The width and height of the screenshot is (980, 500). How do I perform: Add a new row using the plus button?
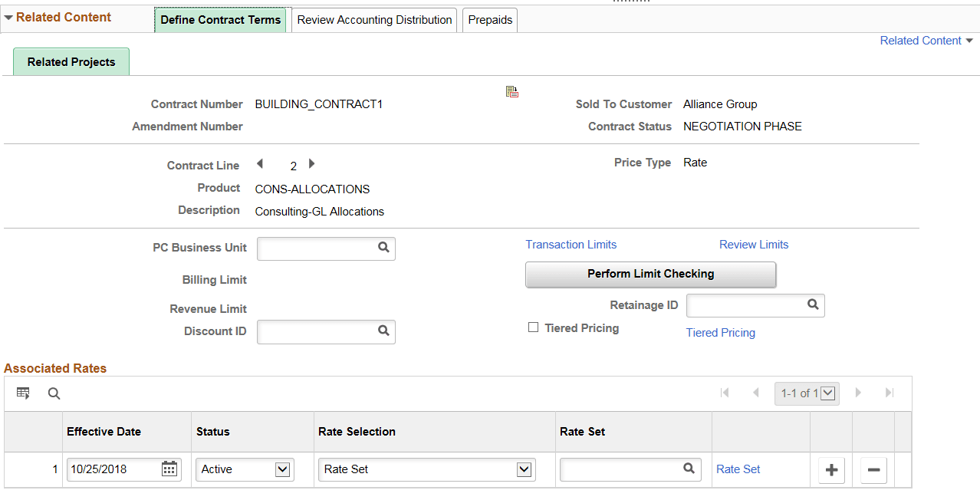pos(830,469)
